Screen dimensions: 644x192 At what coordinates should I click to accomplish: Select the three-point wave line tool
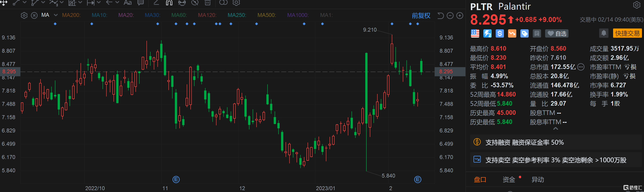click(x=54, y=3)
